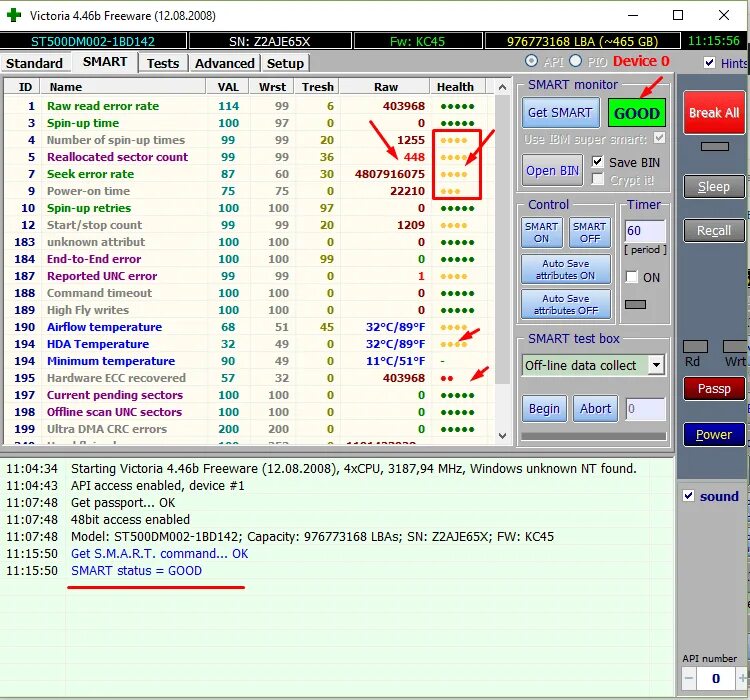Viewport: 750px width, 700px height.
Task: Toggle the sound checkbox
Action: pos(688,496)
